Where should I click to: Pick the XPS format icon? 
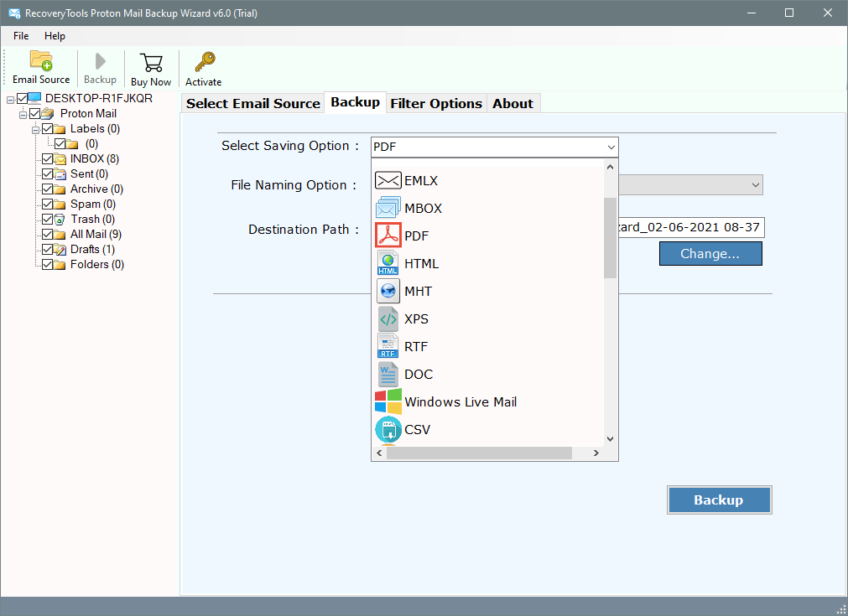[x=388, y=318]
